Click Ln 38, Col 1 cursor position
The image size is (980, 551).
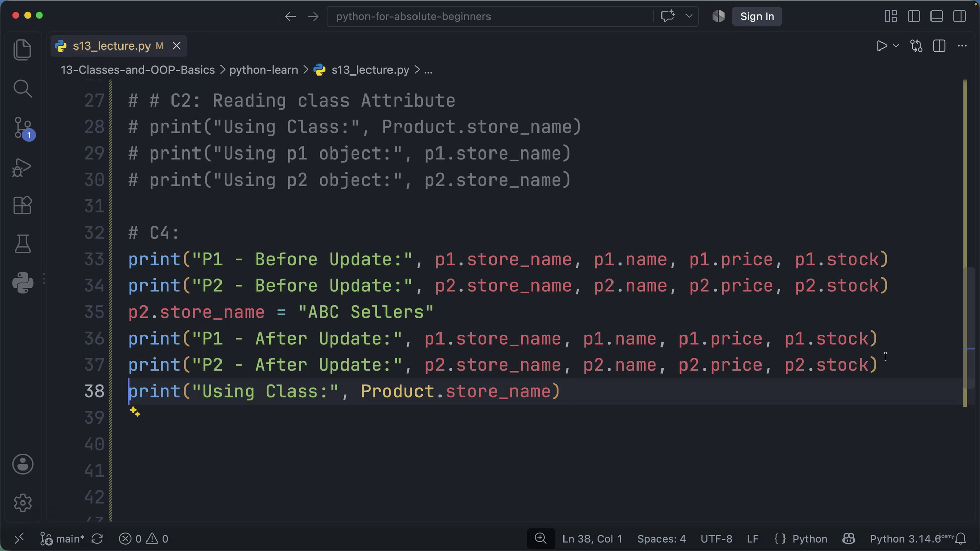point(592,539)
